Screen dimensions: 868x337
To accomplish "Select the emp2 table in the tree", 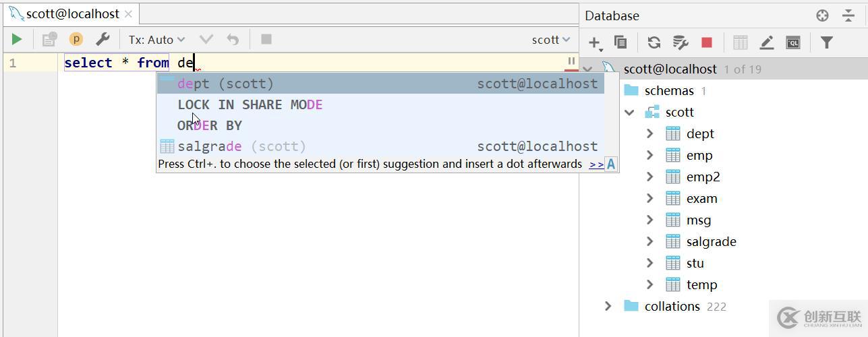I will pos(703,177).
